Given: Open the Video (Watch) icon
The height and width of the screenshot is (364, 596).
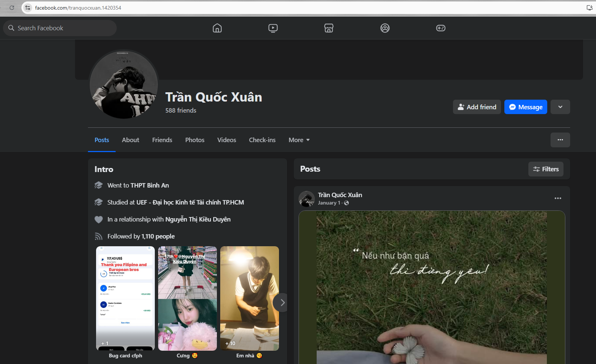Looking at the screenshot, I should click(273, 28).
